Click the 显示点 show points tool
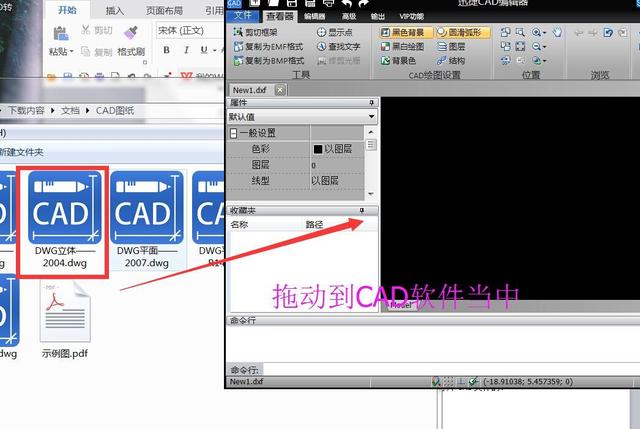The width and height of the screenshot is (640, 429). click(334, 32)
